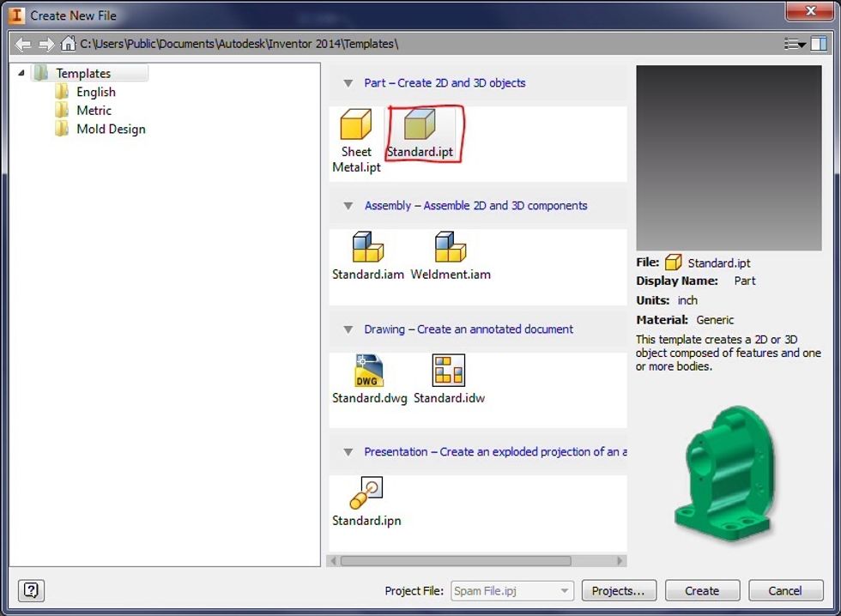Toggle the preview pane icon at top right

[819, 44]
